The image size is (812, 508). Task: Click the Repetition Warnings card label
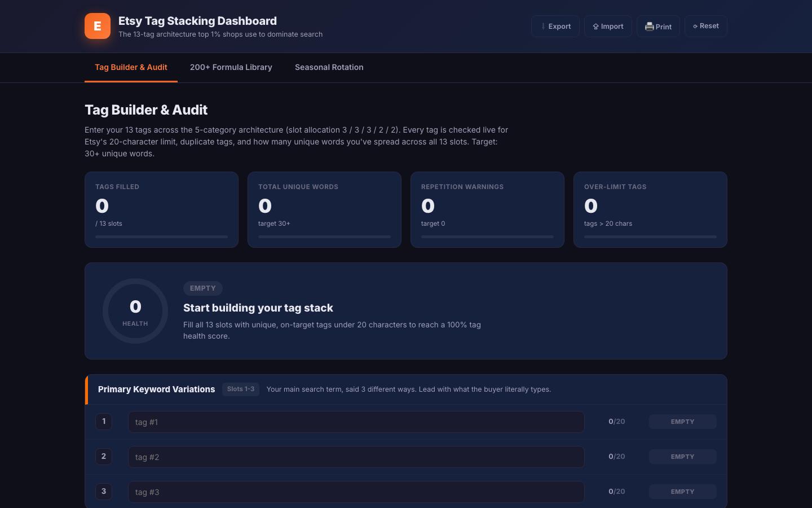(462, 187)
